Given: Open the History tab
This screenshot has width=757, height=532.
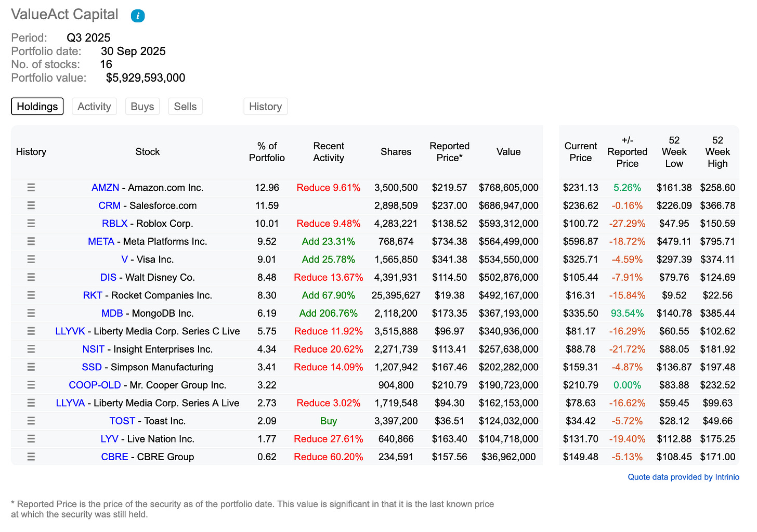Looking at the screenshot, I should pos(265,107).
